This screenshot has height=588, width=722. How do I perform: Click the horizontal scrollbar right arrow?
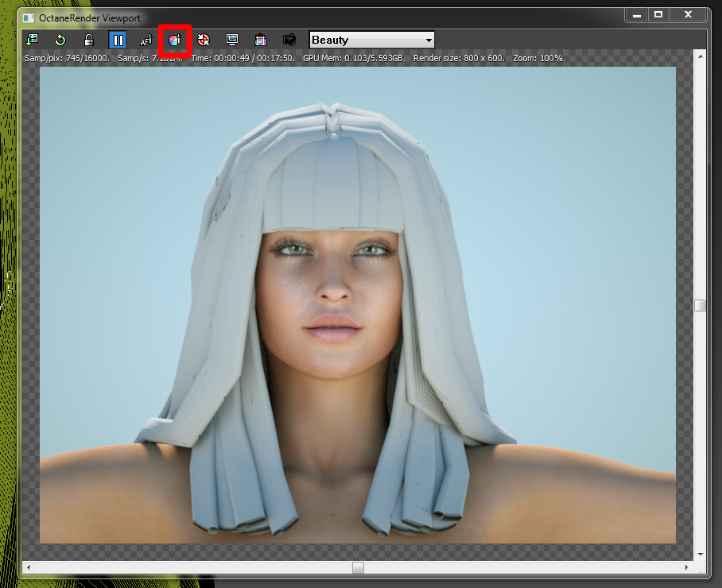point(686,568)
